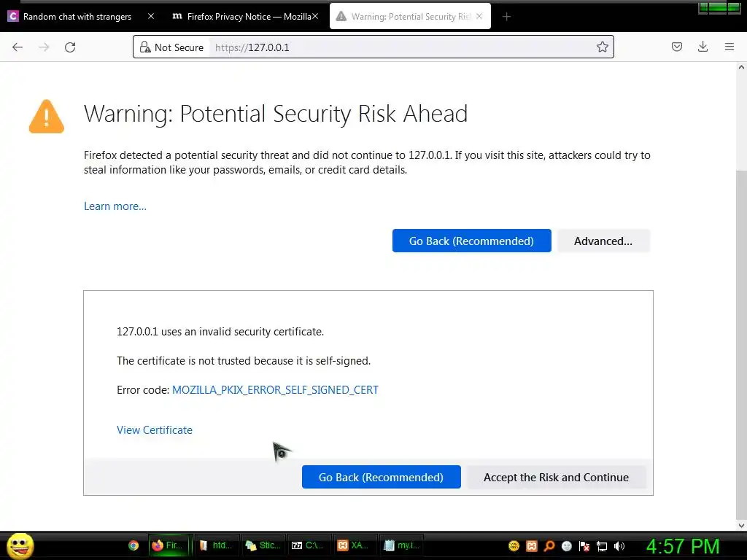The height and width of the screenshot is (560, 747).
Task: Launch Chrome from the taskbar
Action: 133,545
